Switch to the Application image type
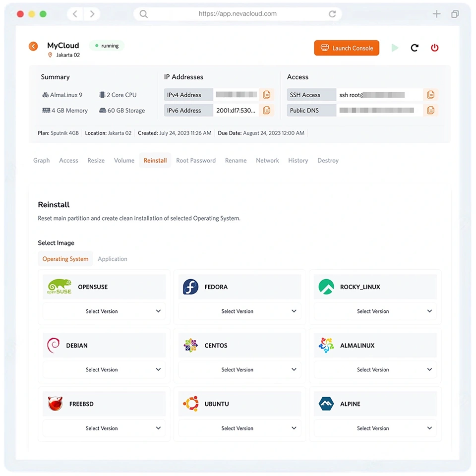Screen dimensions: 476x476 tap(113, 258)
